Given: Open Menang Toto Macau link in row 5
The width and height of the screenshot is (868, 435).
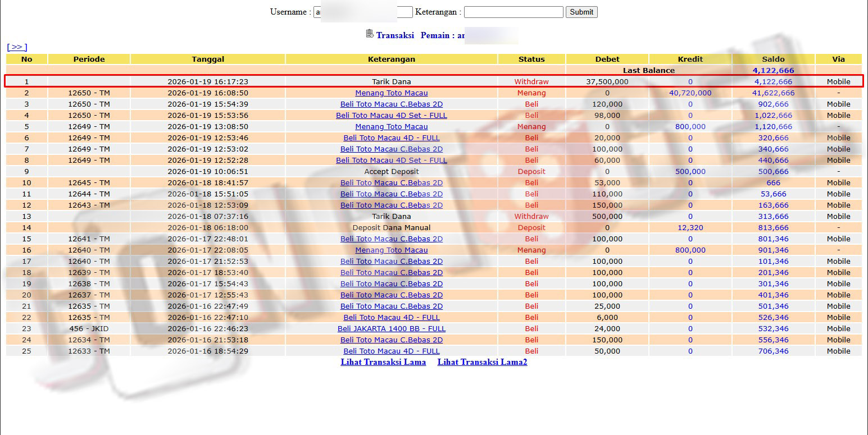Looking at the screenshot, I should [x=391, y=127].
